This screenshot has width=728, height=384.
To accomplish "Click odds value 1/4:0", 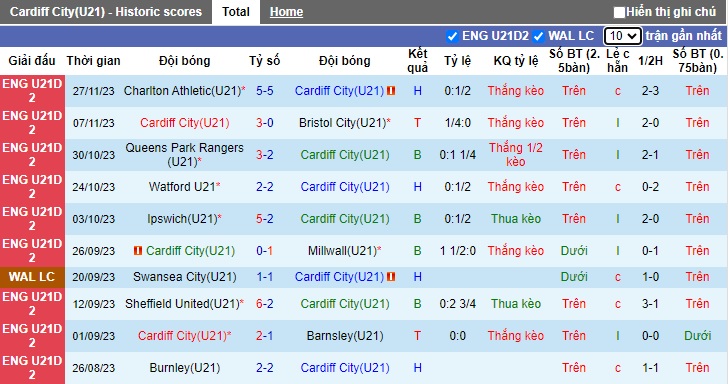I will click(457, 123).
